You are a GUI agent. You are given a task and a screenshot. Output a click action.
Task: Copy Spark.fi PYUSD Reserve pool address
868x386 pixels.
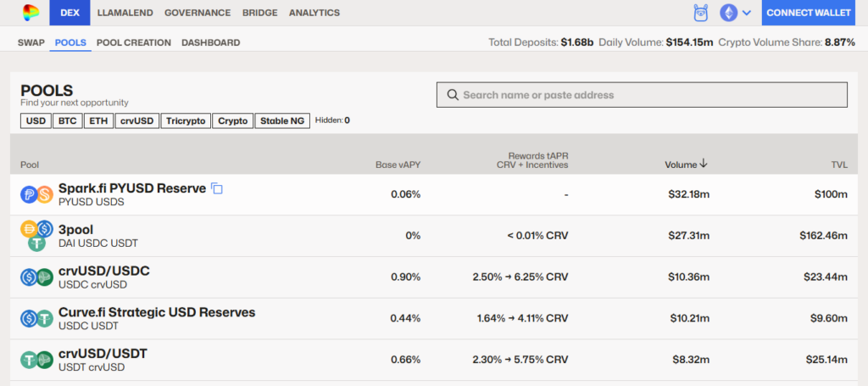click(217, 189)
